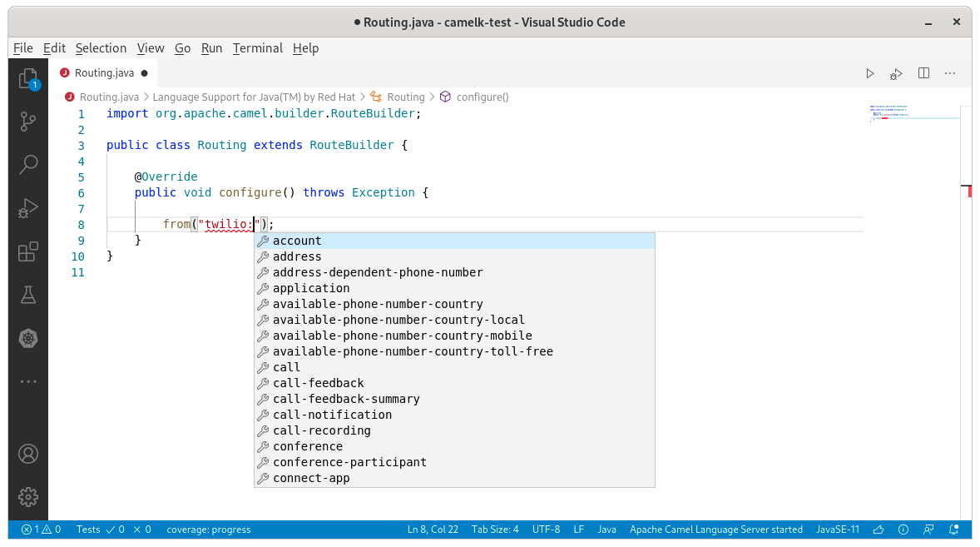Viewport: 980px width, 547px height.
Task: Open the Accounts icon in the activity bar
Action: (28, 453)
